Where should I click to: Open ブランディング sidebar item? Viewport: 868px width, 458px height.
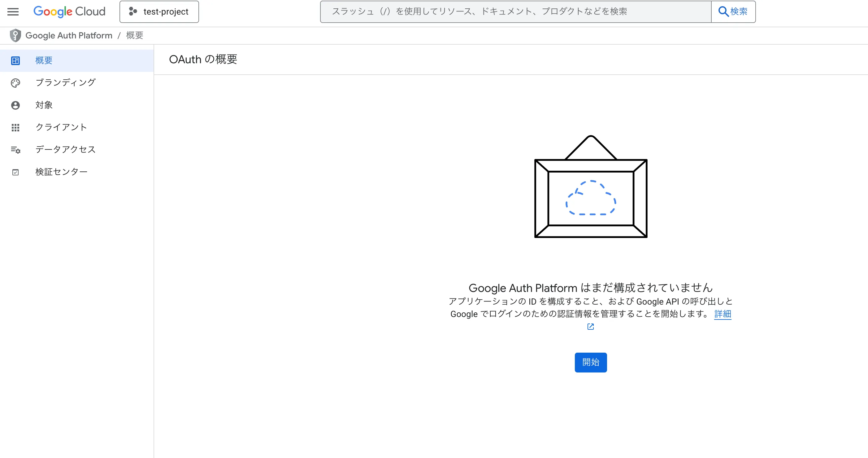[x=65, y=83]
